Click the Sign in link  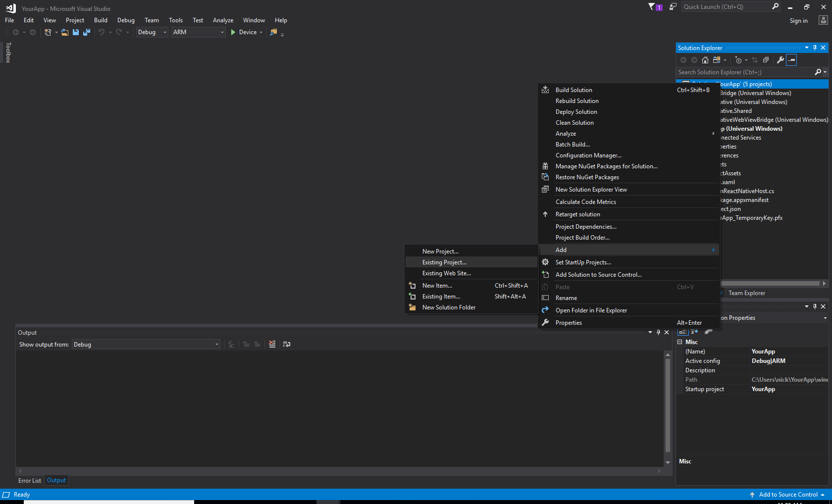(798, 21)
